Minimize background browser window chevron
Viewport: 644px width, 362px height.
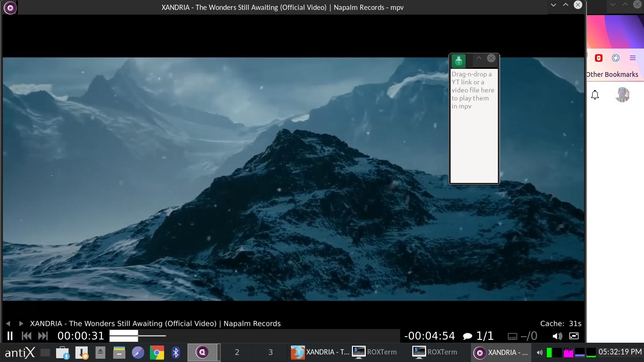[613, 4]
